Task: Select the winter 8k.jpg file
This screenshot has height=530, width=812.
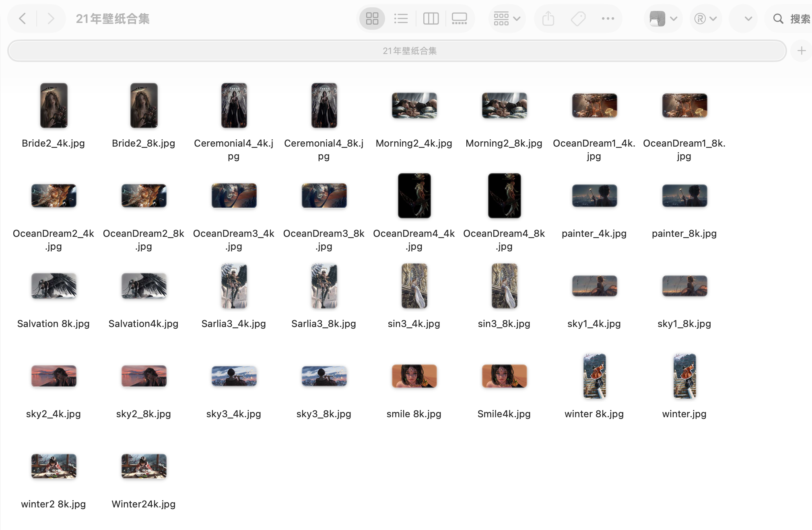Action: coord(594,376)
